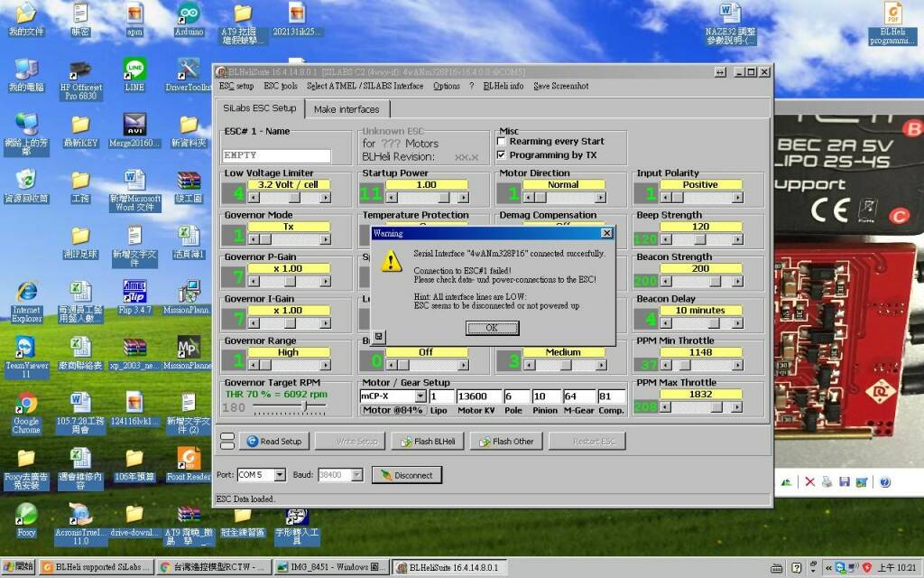This screenshot has height=578, width=924.
Task: Open the xp_2003_ne archive icon
Action: click(x=134, y=353)
